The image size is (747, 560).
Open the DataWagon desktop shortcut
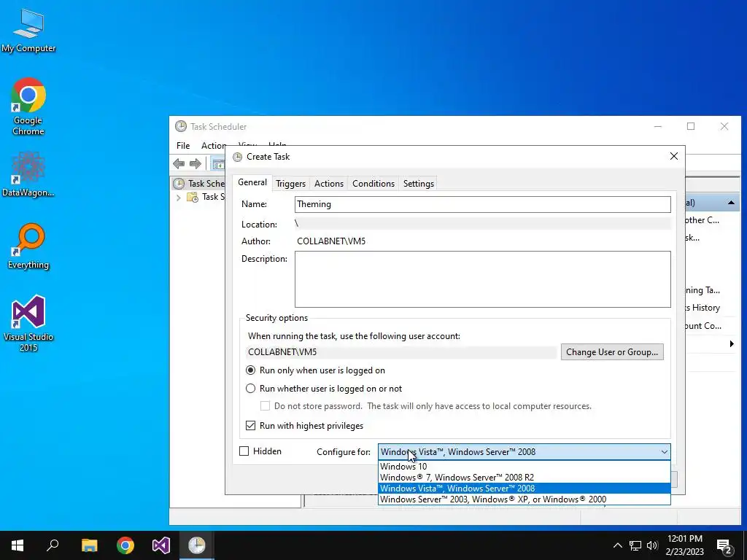pos(28,174)
